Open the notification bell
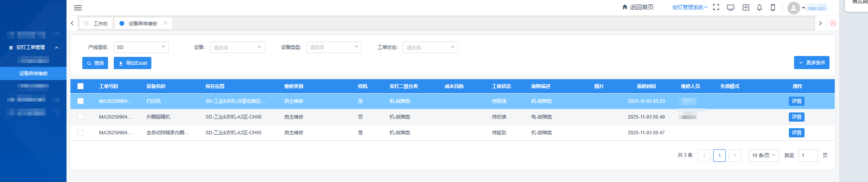The width and height of the screenshot is (868, 182). click(x=759, y=7)
